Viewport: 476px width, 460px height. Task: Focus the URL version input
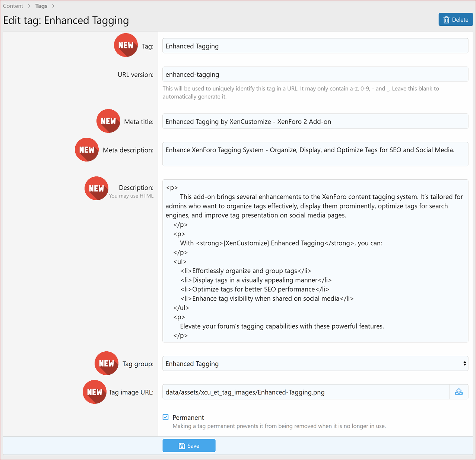(315, 74)
